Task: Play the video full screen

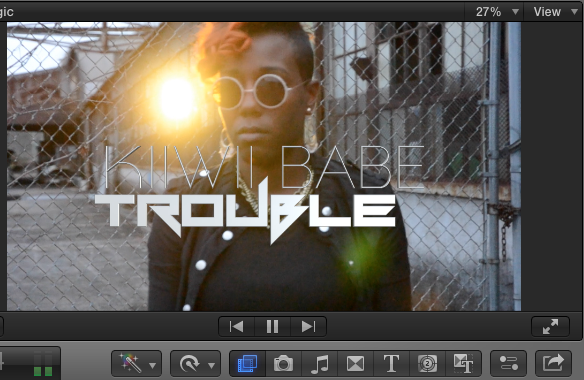Action: coord(550,326)
